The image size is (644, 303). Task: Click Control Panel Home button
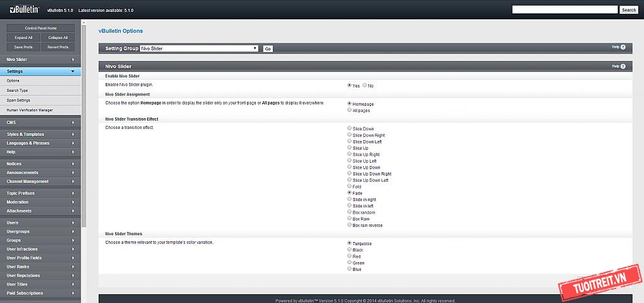(x=40, y=28)
